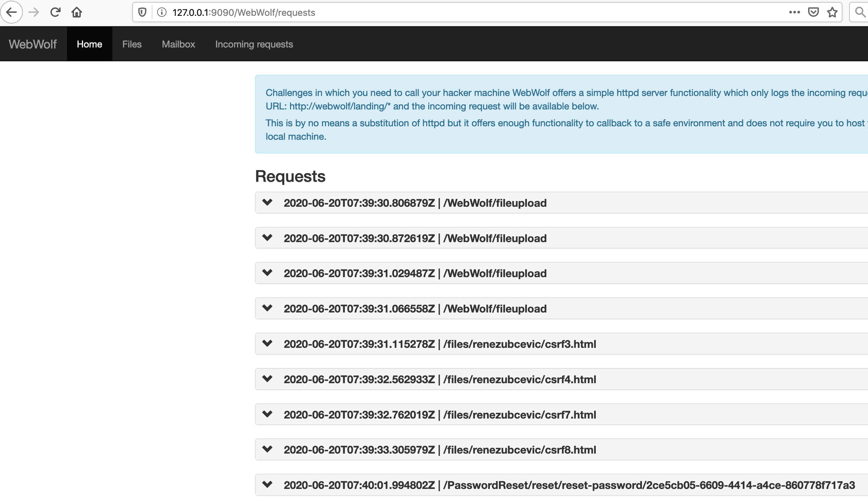Open the browser overflow menu
The height and width of the screenshot is (497, 868).
[x=794, y=12]
